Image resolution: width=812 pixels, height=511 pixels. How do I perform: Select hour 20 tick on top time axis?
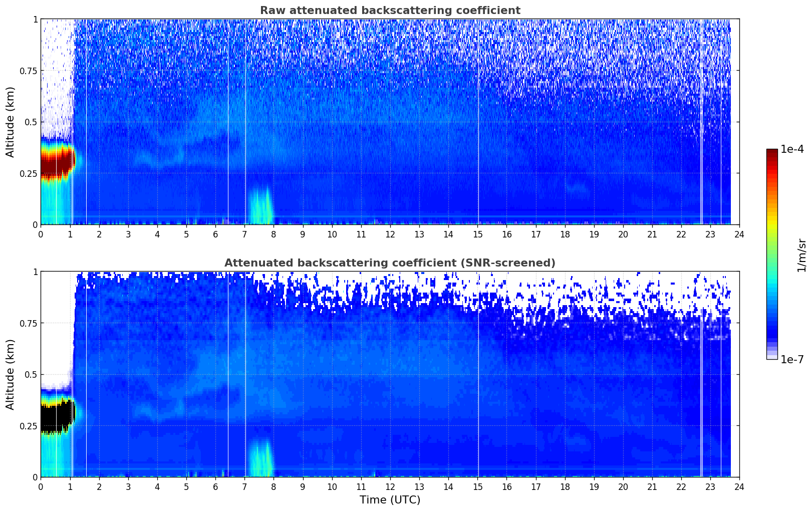point(623,234)
